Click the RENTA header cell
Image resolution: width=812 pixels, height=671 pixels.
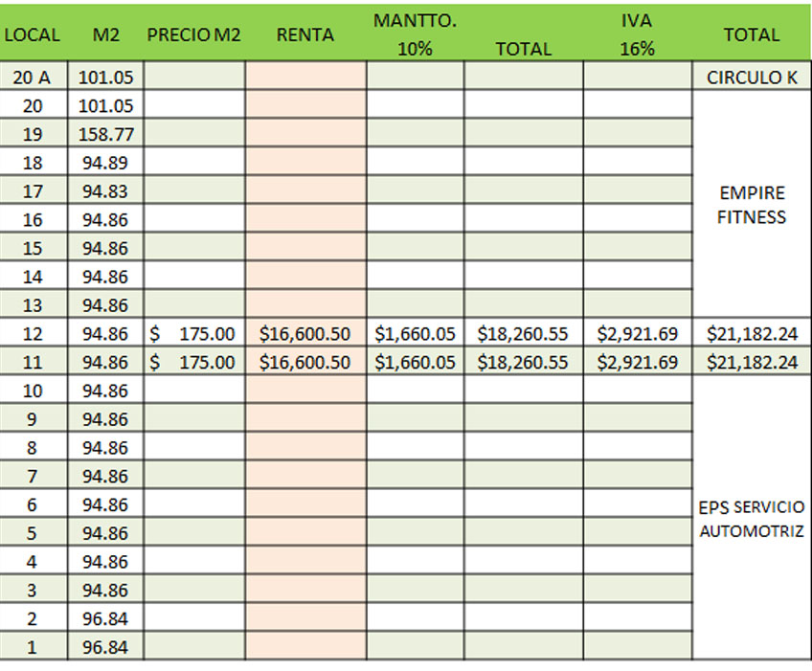point(305,34)
